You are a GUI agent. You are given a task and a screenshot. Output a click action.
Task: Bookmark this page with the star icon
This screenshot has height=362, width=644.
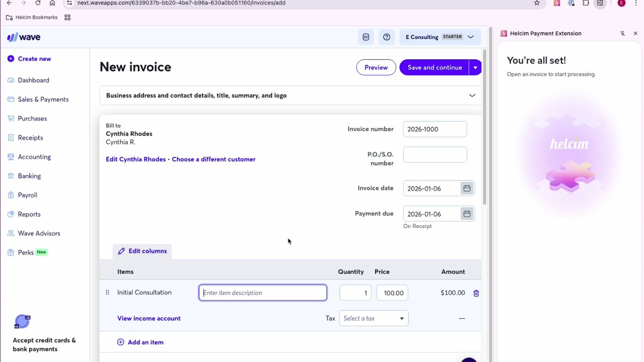tap(537, 3)
